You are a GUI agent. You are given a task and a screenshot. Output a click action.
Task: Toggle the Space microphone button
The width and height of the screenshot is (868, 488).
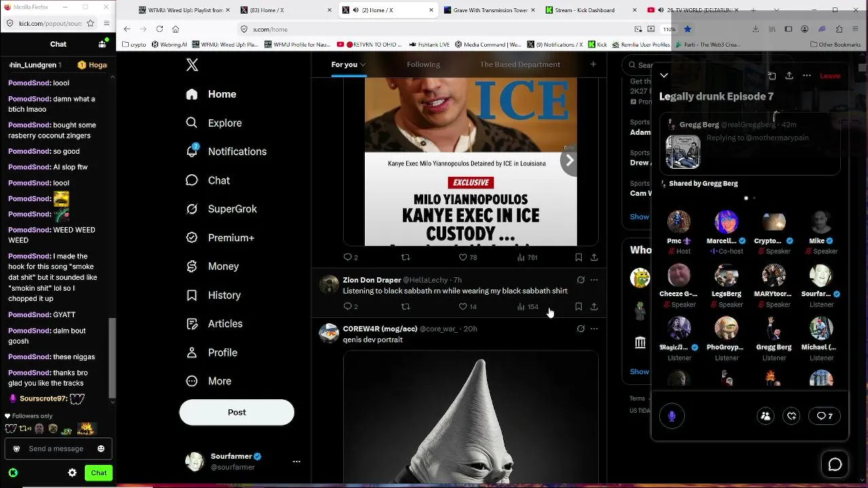click(672, 416)
